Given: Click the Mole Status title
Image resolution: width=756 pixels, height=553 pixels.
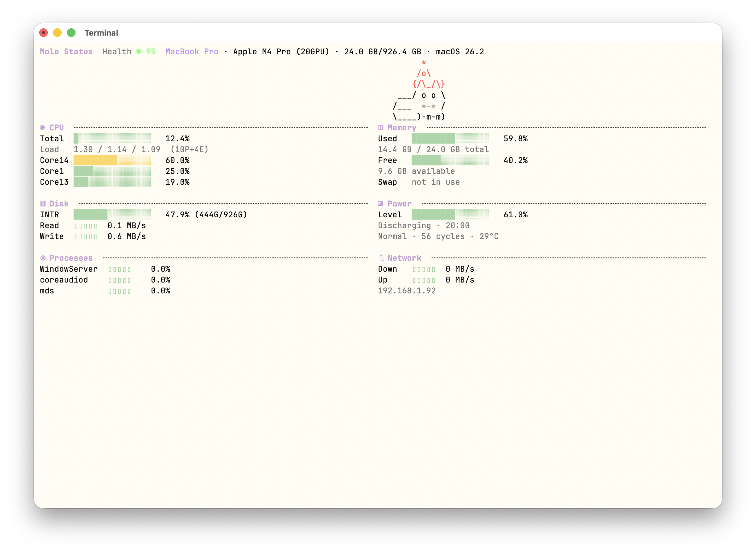Looking at the screenshot, I should point(66,52).
